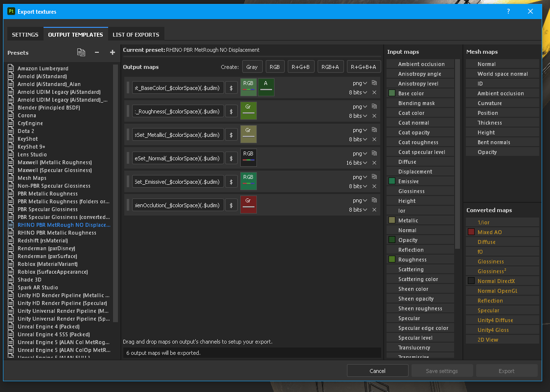Open the LIST OF EXPORTS tab
Viewport: 550px width, 392px height.
coord(136,34)
